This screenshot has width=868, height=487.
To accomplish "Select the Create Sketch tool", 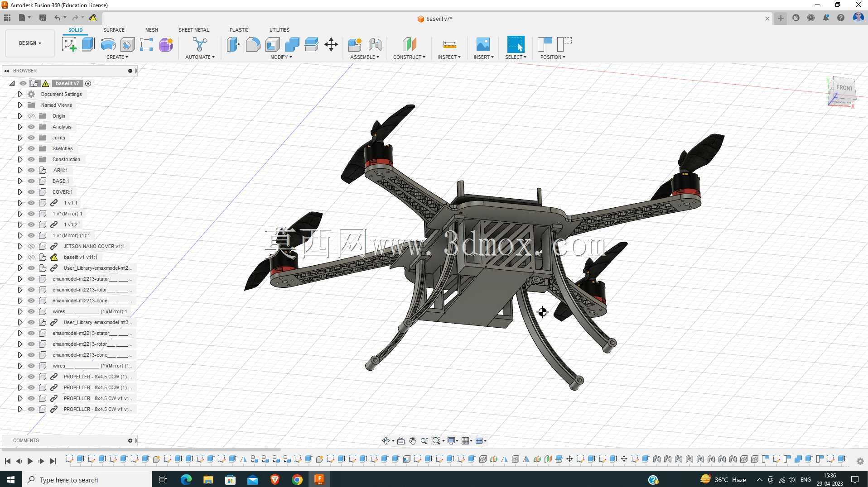I will (69, 44).
